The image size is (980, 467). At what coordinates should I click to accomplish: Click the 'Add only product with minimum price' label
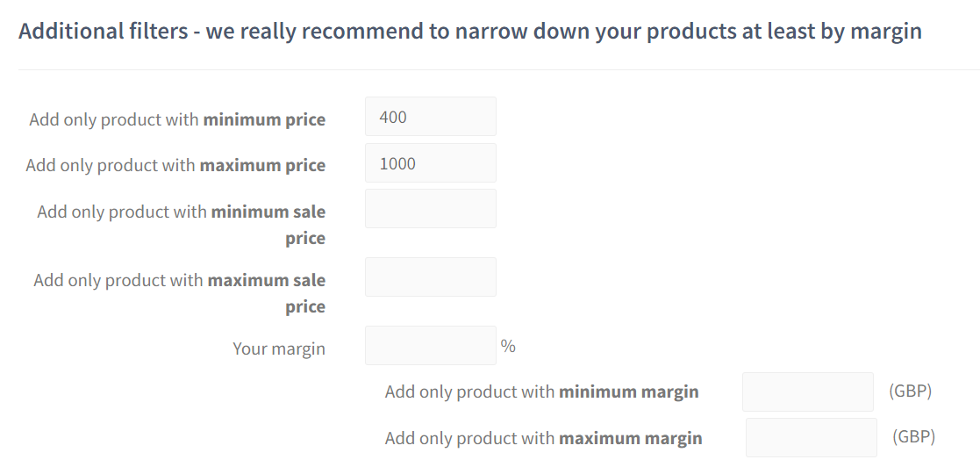click(177, 120)
